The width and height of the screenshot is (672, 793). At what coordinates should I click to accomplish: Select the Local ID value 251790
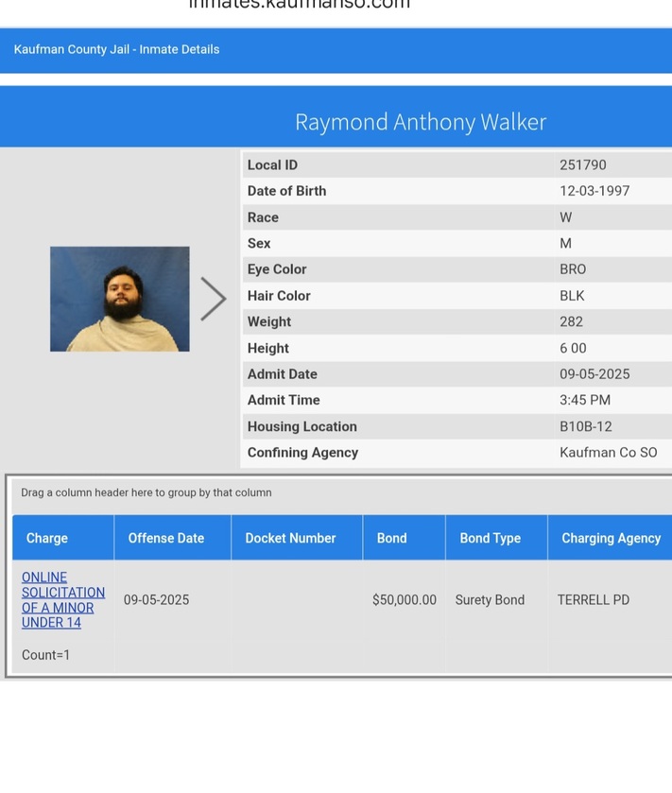[x=582, y=164]
